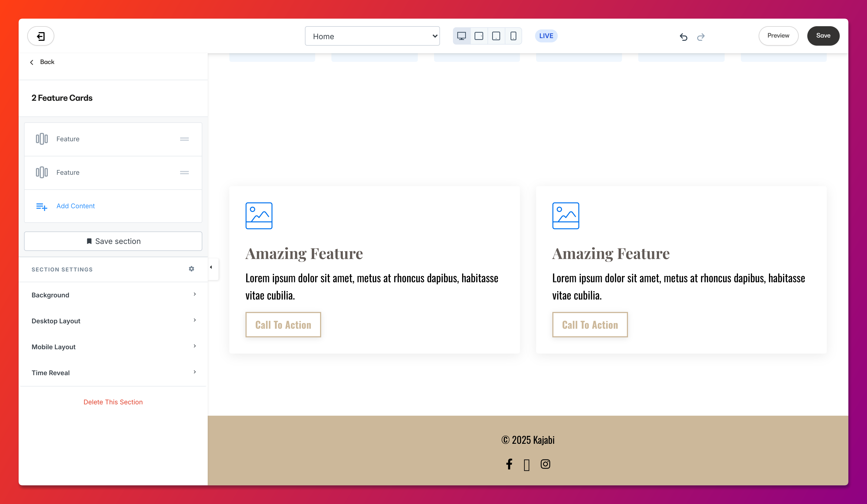Click first Feature columns icon
Viewport: 867px width, 504px height.
[42, 139]
